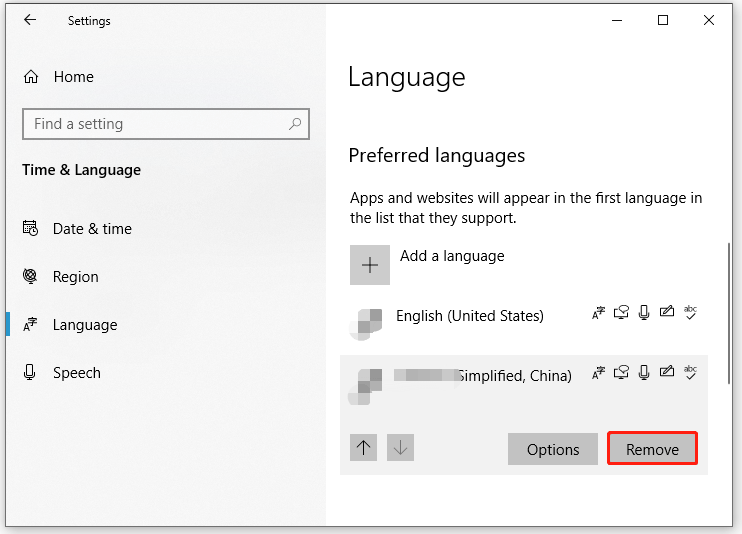Click display language icon in China row

coord(598,373)
